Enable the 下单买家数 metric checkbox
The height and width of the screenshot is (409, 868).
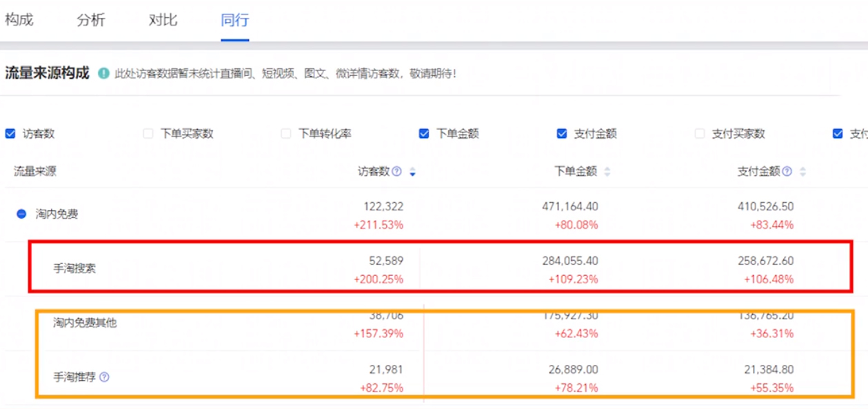click(148, 134)
